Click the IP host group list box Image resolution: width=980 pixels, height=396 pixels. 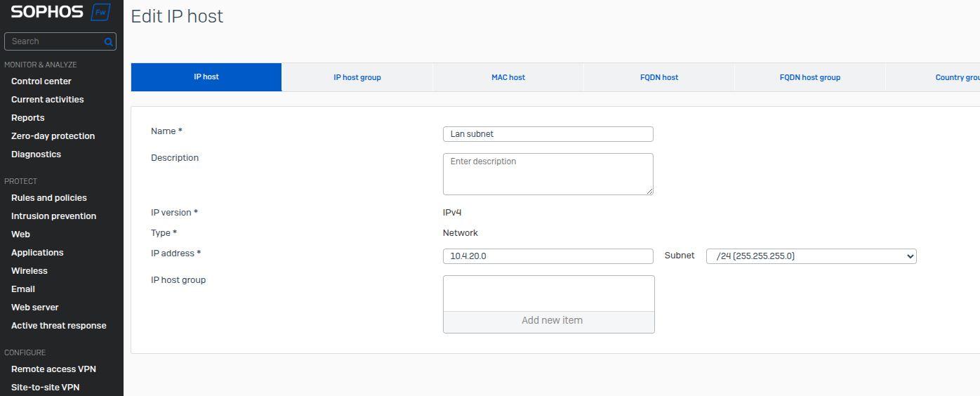click(548, 293)
